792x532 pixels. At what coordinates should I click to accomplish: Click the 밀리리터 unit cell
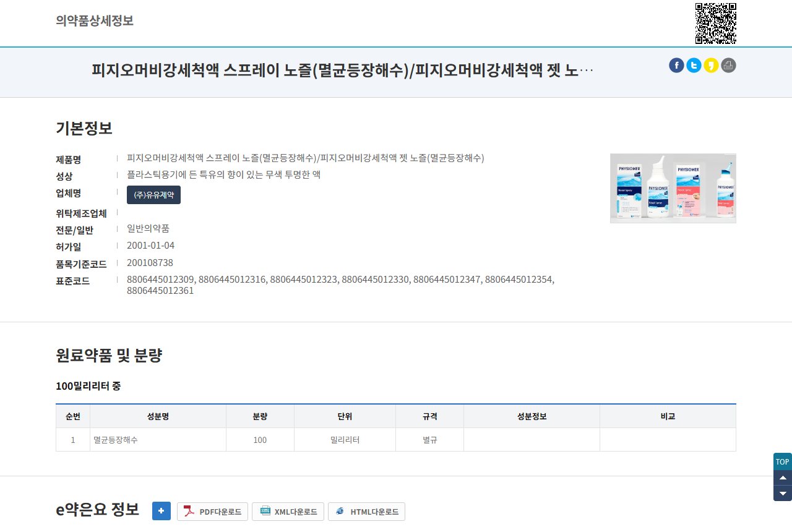coord(345,440)
